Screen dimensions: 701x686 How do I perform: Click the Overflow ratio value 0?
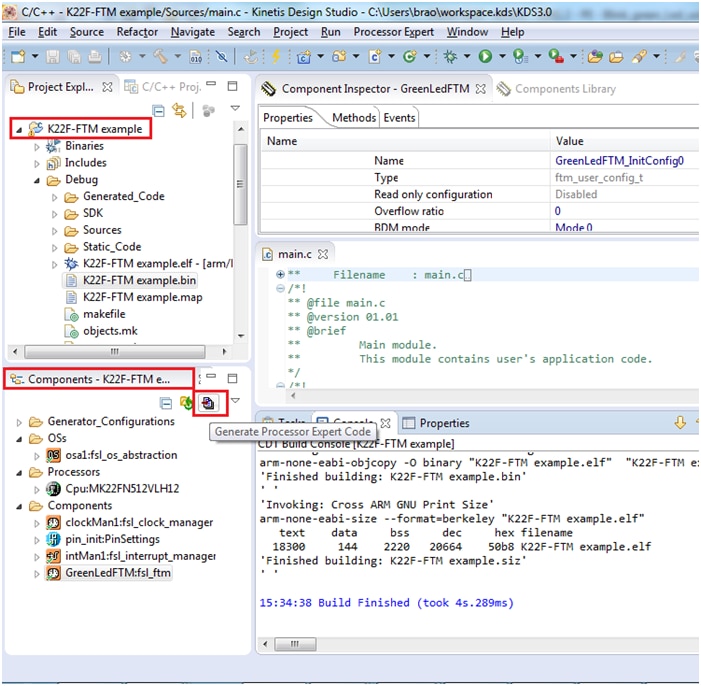click(557, 211)
